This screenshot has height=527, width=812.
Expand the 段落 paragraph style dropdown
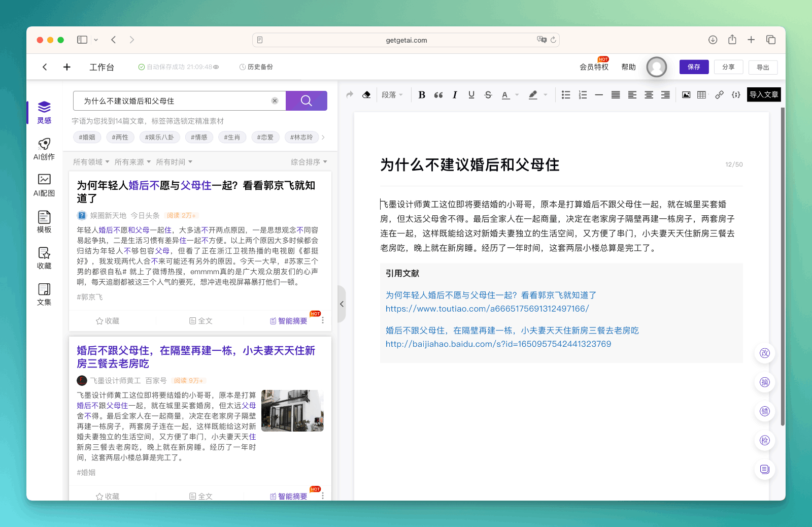click(392, 95)
